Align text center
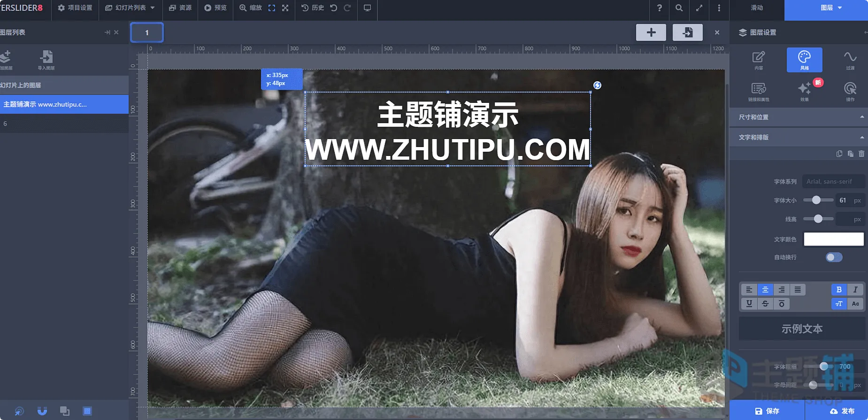The height and width of the screenshot is (420, 868). click(765, 289)
